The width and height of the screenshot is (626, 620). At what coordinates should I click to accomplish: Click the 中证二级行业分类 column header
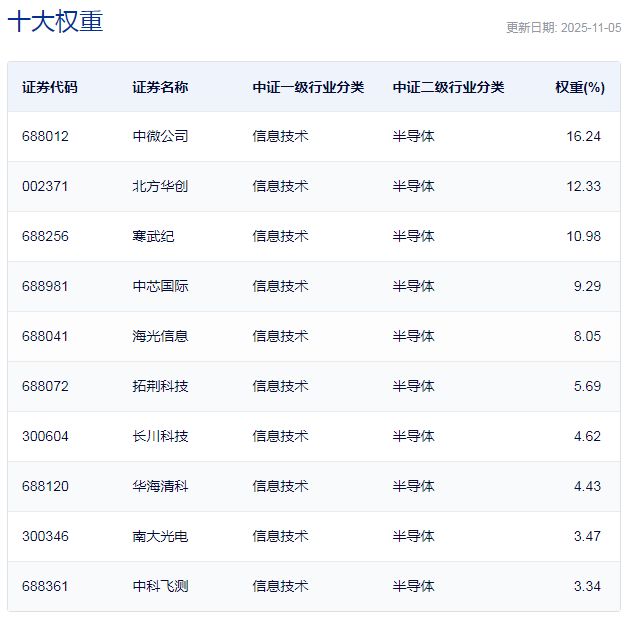[x=448, y=87]
